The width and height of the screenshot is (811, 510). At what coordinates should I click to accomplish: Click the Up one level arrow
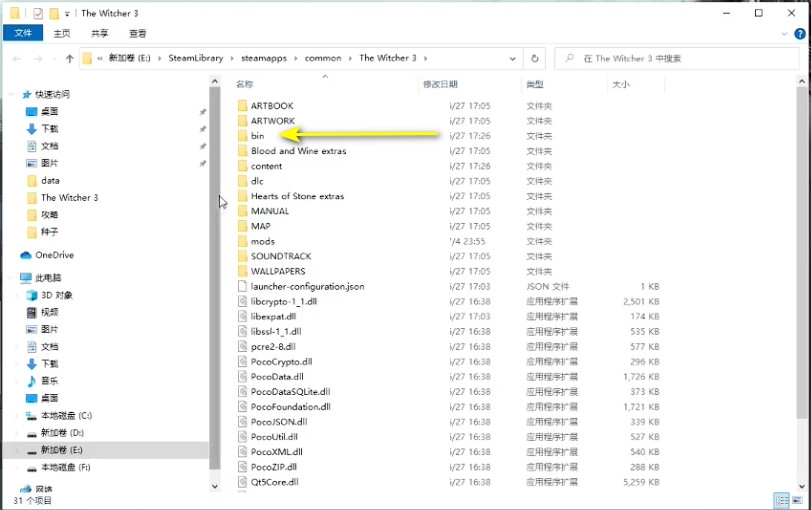click(69, 59)
